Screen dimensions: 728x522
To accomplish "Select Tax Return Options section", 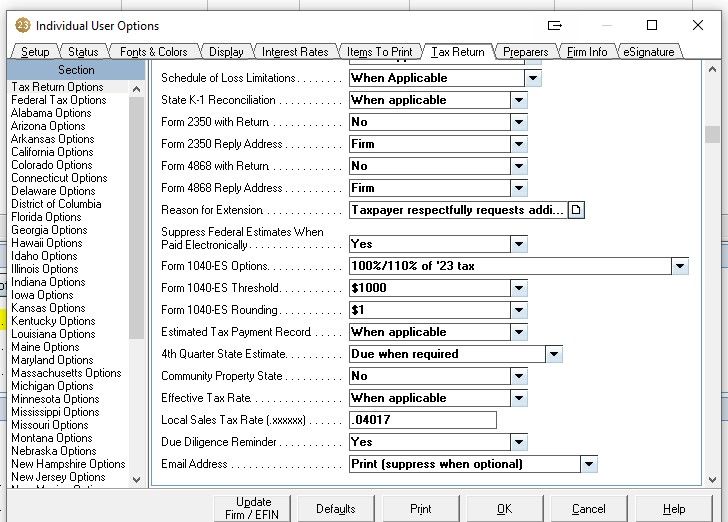I will (58, 87).
